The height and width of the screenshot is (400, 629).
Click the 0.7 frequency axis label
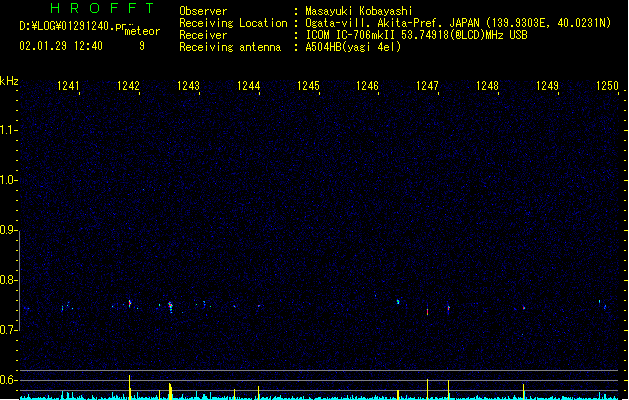[8, 330]
